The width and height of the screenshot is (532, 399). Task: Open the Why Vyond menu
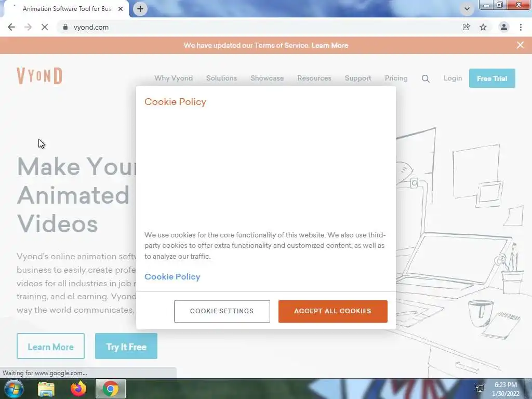coord(174,78)
